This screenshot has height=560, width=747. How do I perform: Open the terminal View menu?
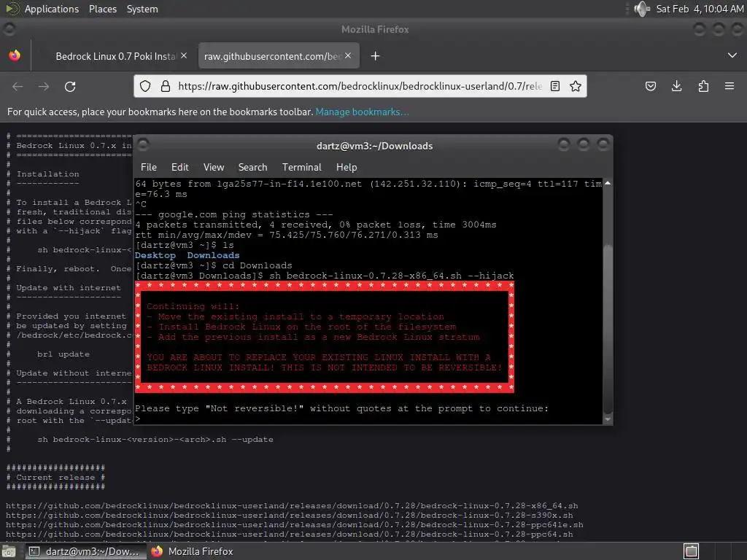tap(214, 167)
